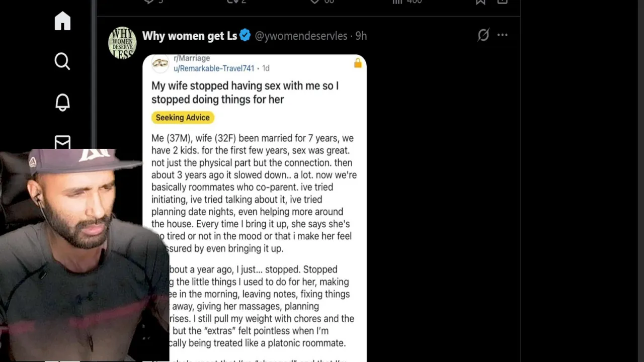The image size is (644, 362).
Task: Click the wedding rings subreddit icon
Action: tap(160, 63)
